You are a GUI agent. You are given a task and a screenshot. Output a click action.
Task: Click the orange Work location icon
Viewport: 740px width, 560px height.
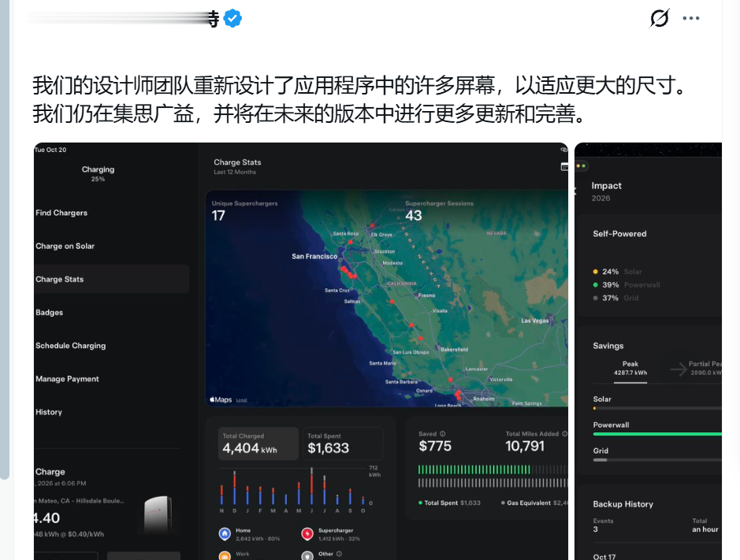tap(225, 556)
